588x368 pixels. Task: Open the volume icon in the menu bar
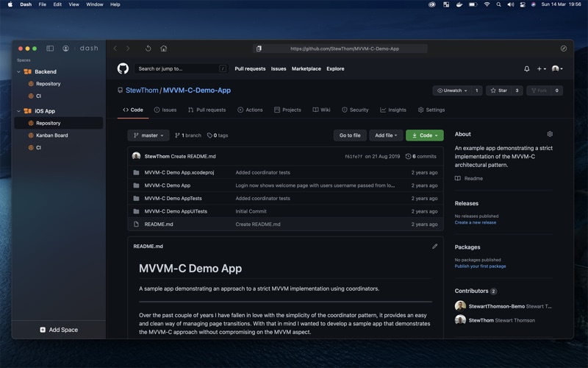pos(510,4)
